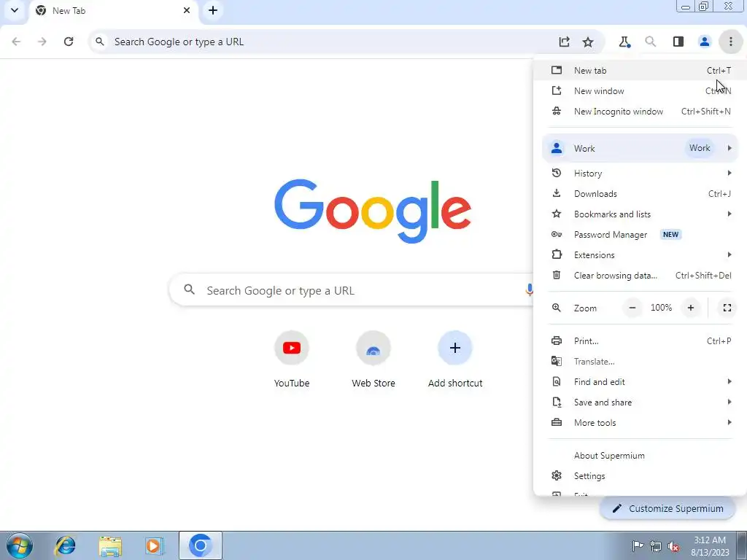
Task: Open Downloads from the menu
Action: (x=640, y=194)
